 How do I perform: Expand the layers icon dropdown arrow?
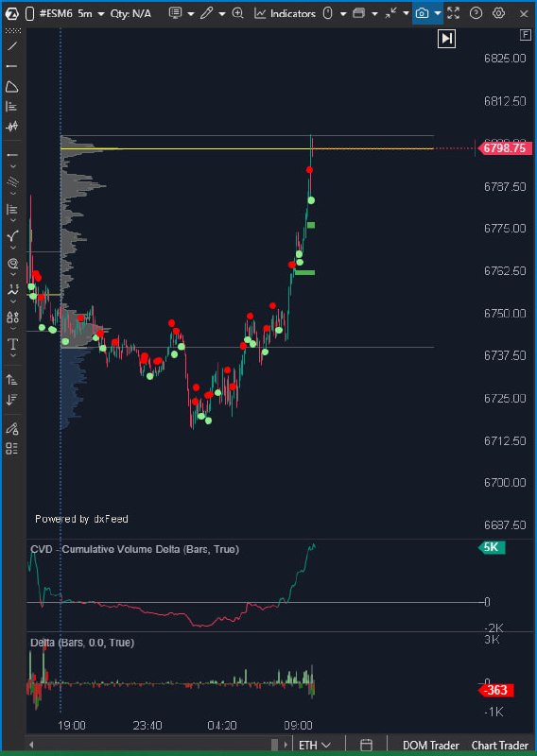(374, 14)
